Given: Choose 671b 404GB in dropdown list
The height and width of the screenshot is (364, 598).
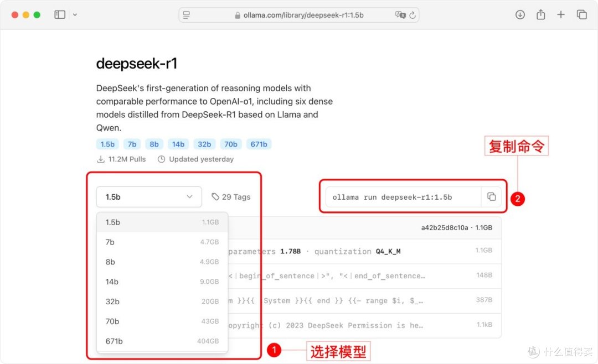Looking at the screenshot, I should pyautogui.click(x=162, y=341).
